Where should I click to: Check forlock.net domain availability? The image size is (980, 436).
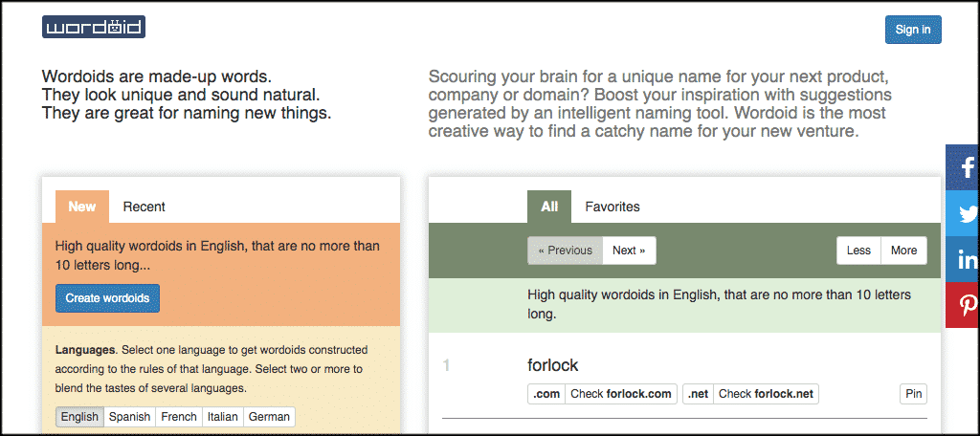[x=767, y=394]
